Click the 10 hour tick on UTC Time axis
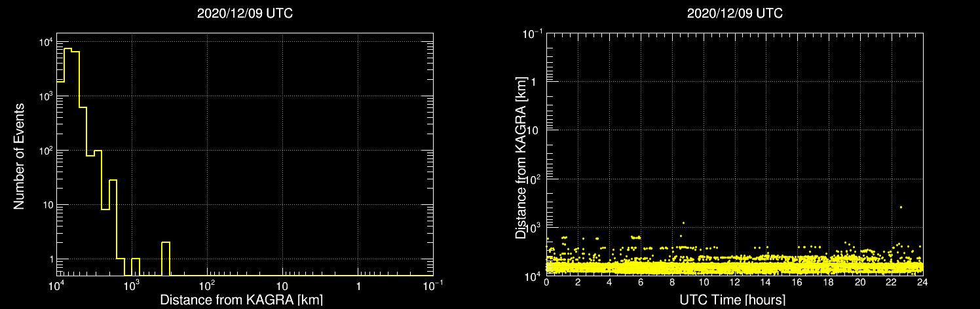Screen dimensions: 980x309 tap(704, 283)
